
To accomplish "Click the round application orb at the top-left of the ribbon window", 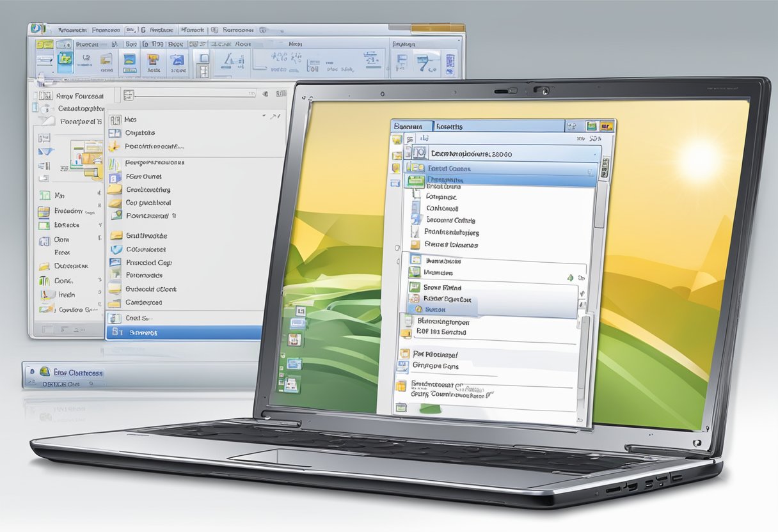I will 37,29.
